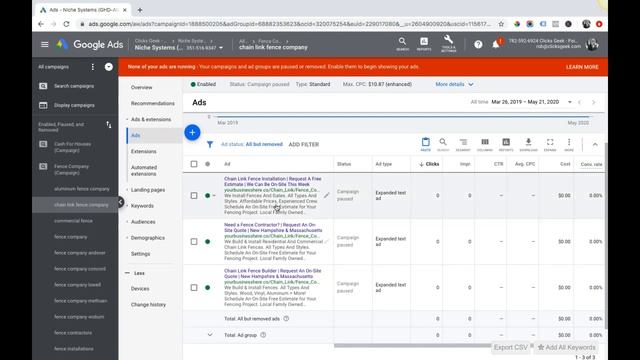
Task: Check the Chain Link Fence Builder ad checkbox
Action: (194, 287)
